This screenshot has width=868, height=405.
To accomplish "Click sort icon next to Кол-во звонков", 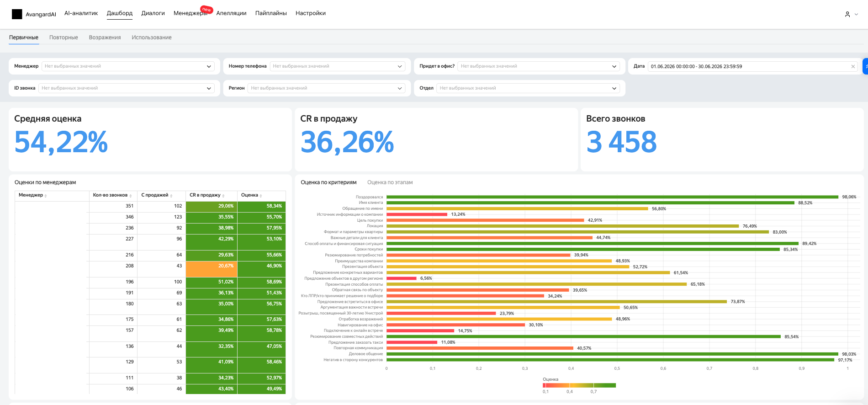I will (131, 196).
